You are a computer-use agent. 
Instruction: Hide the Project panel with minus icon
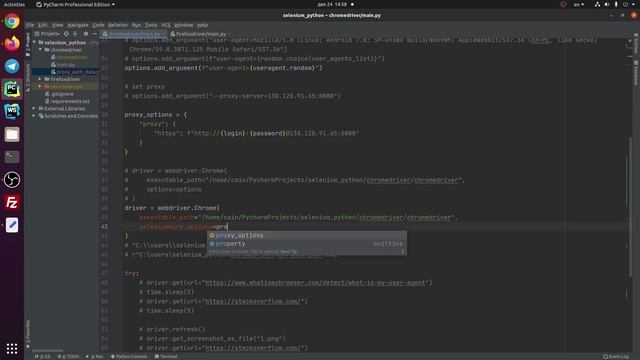[94, 34]
